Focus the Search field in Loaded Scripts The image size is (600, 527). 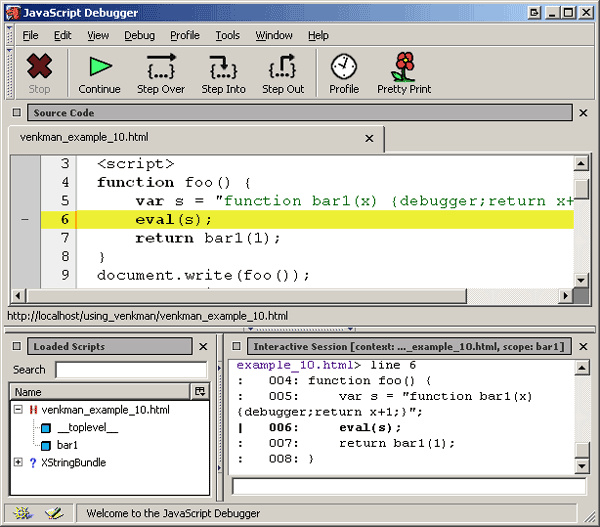point(131,370)
